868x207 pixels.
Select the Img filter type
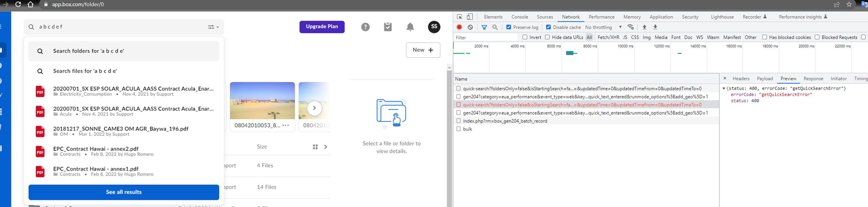pos(646,37)
